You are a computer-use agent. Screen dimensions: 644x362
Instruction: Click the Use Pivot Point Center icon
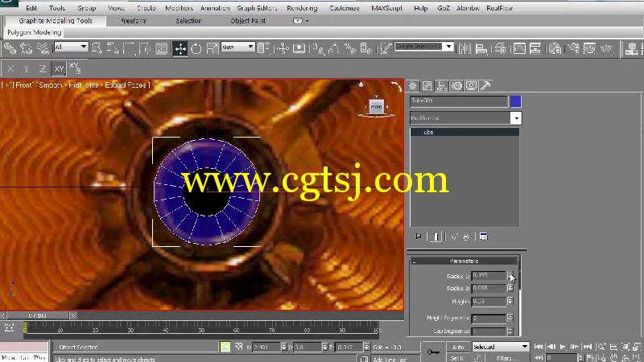coord(264,48)
